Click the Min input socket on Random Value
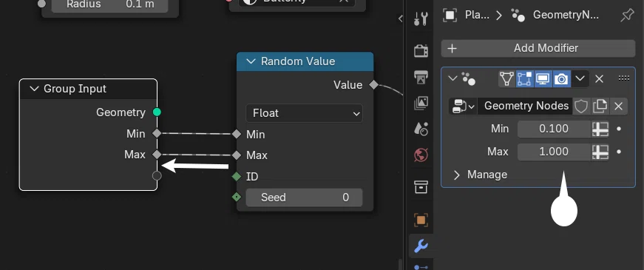The image size is (644, 270). (236, 134)
